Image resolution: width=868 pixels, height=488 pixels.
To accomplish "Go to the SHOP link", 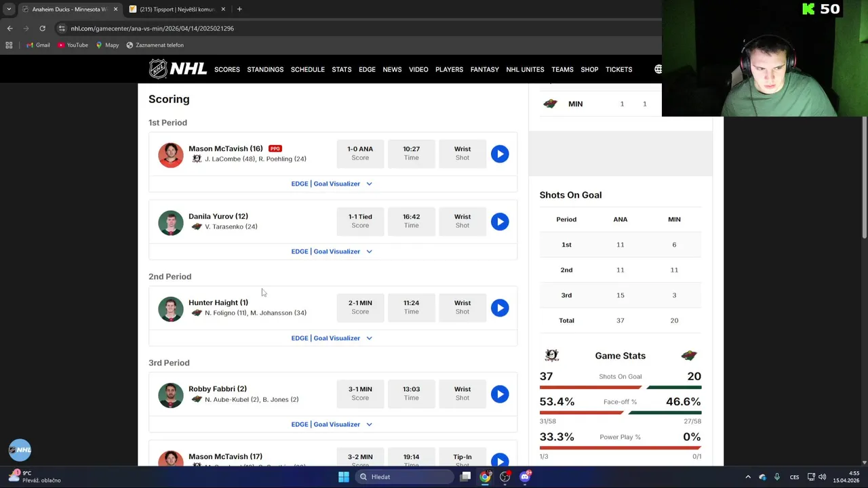I will pos(589,69).
